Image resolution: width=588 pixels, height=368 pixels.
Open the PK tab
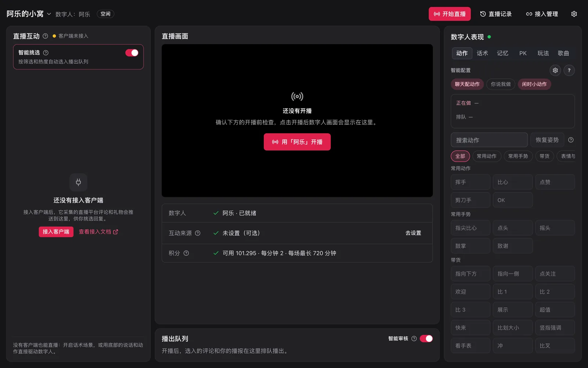523,53
